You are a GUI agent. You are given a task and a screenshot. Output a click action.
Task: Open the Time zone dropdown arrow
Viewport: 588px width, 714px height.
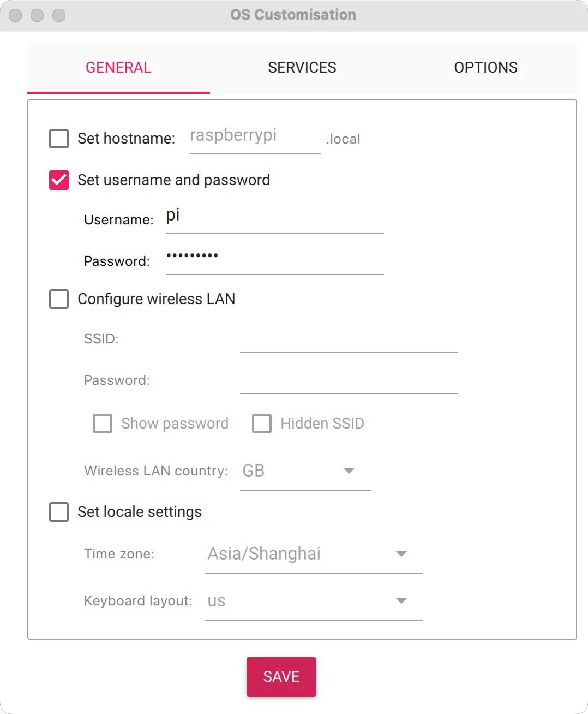[x=401, y=554]
